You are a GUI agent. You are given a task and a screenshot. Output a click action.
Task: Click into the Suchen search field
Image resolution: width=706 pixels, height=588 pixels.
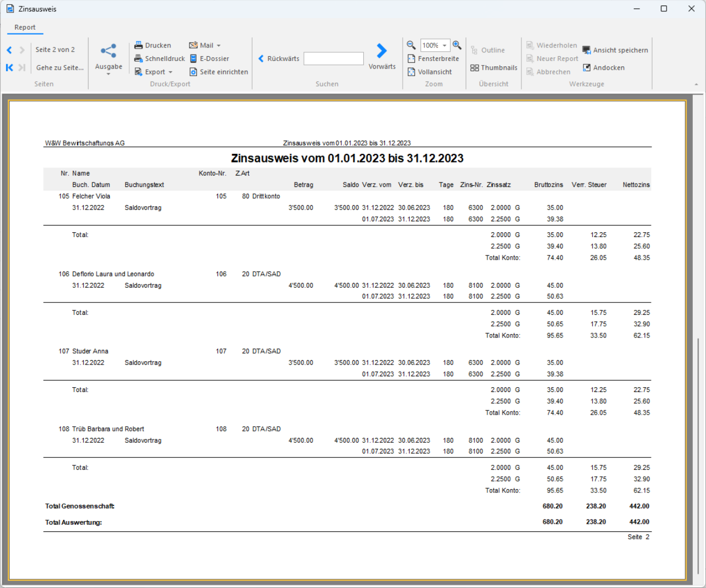(x=334, y=58)
